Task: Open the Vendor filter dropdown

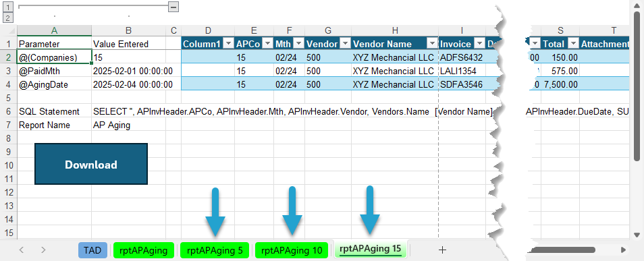Action: pyautogui.click(x=345, y=44)
